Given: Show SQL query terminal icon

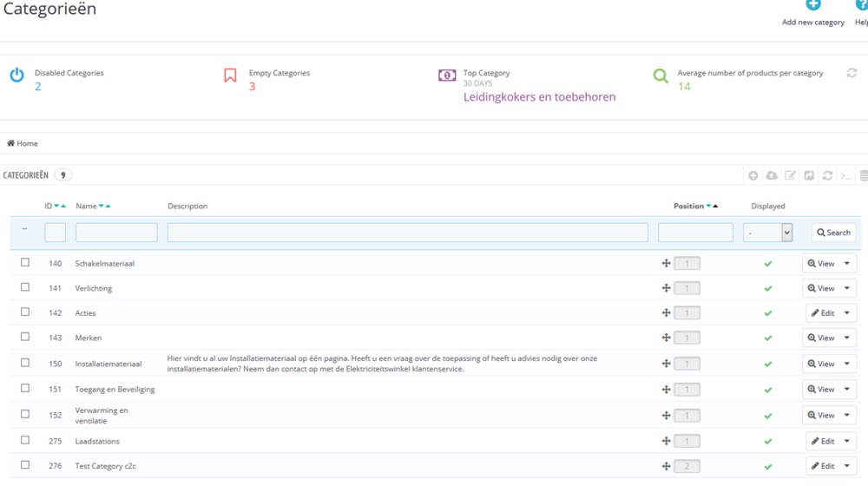Looking at the screenshot, I should pos(845,176).
